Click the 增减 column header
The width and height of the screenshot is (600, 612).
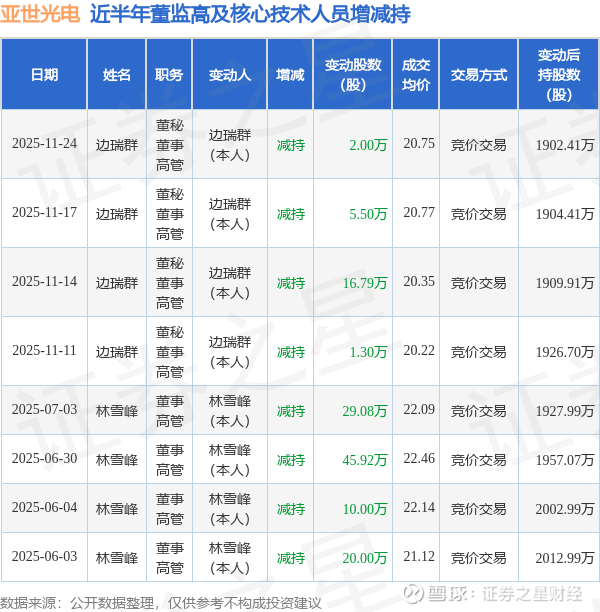coord(290,75)
